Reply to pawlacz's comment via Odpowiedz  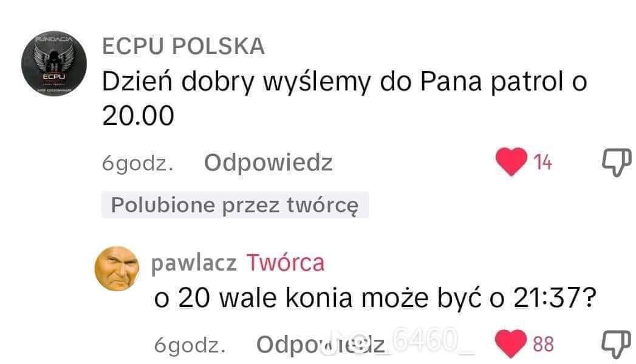pos(321,345)
